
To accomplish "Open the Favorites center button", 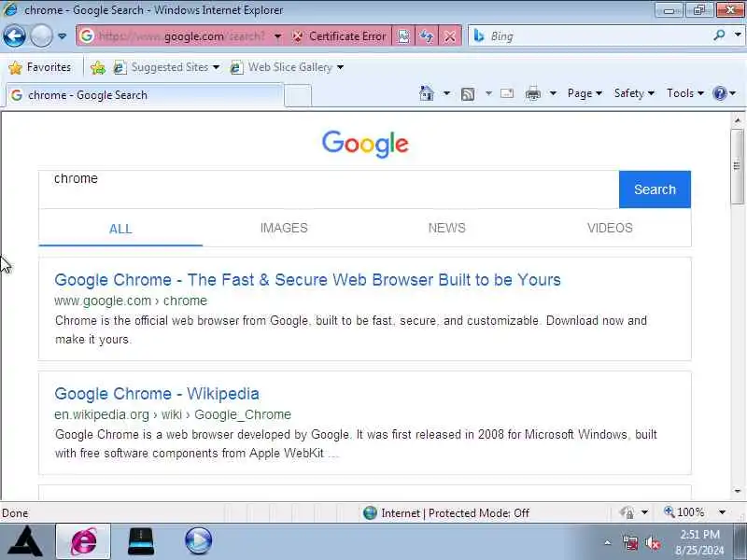I will pos(40,67).
